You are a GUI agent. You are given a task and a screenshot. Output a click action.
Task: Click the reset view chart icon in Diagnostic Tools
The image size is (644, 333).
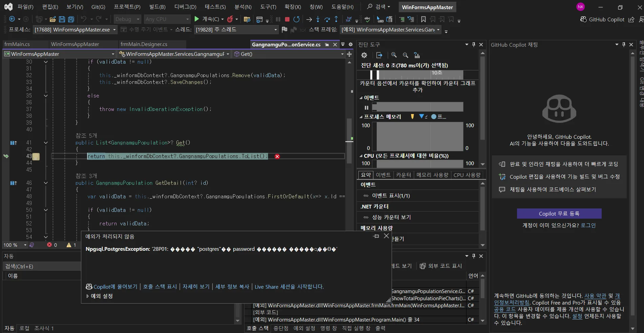pyautogui.click(x=417, y=55)
